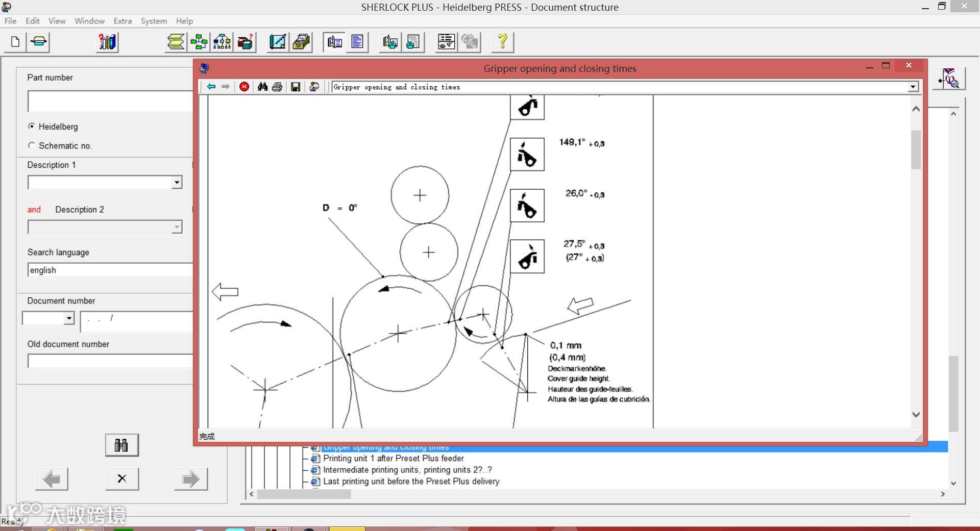The width and height of the screenshot is (980, 531).
Task: Select 'Intermediate printing units, printing units 2?..?'
Action: click(x=407, y=470)
